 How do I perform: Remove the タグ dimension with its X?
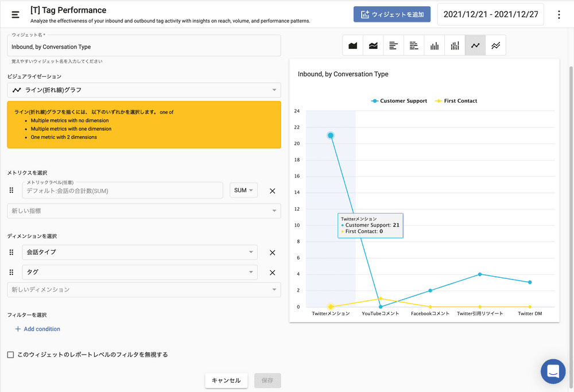273,273
